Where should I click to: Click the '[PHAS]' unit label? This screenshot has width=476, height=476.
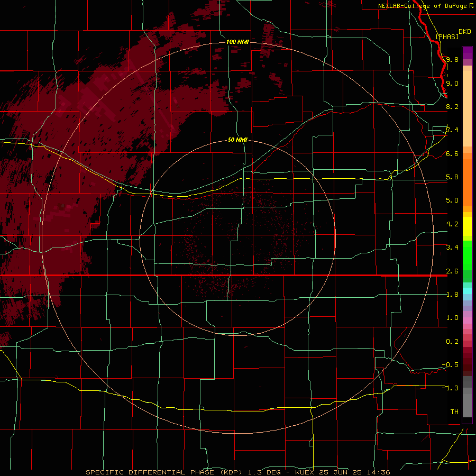pyautogui.click(x=447, y=36)
